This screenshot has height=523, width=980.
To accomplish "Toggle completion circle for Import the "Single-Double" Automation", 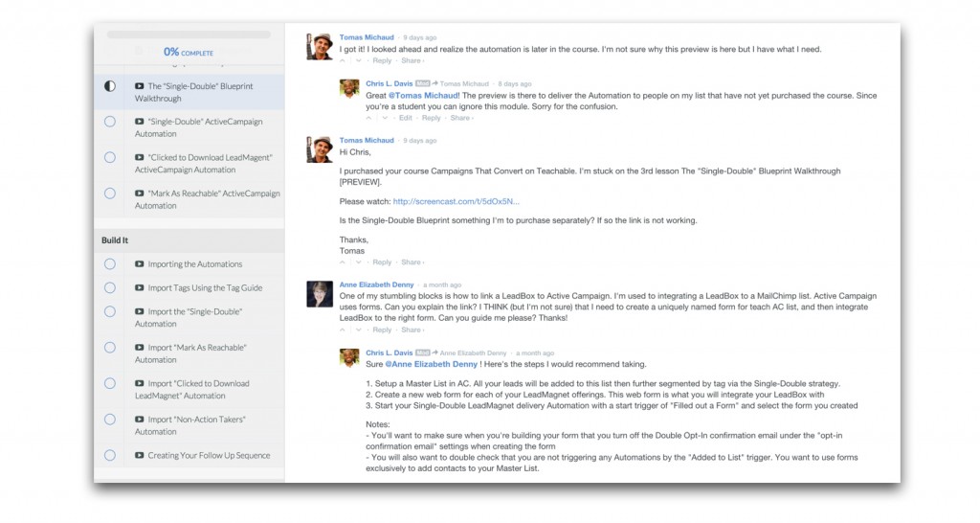I will click(x=110, y=312).
